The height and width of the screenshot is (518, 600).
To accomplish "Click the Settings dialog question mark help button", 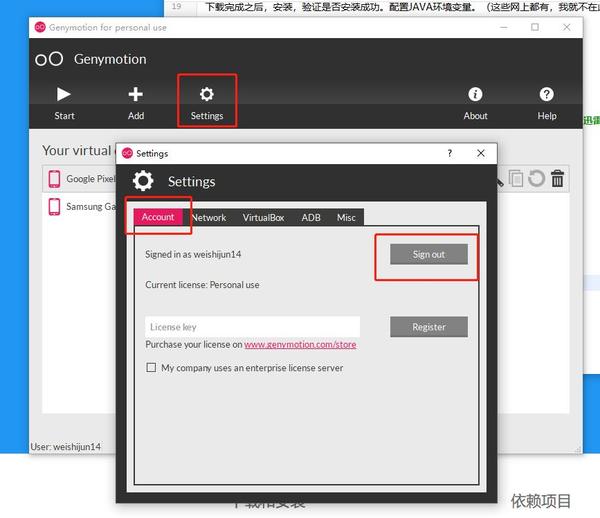I will 450,153.
